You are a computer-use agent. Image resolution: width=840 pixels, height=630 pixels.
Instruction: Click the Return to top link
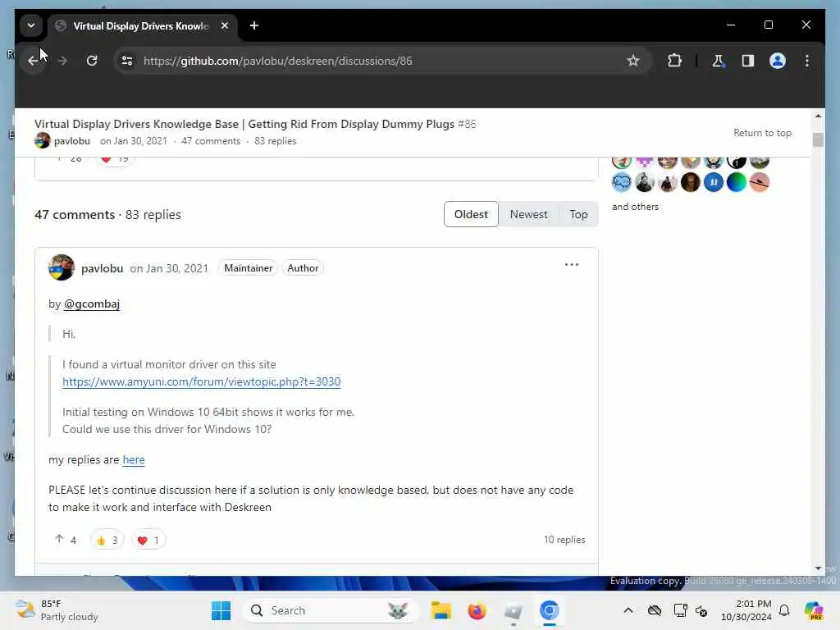click(x=762, y=133)
